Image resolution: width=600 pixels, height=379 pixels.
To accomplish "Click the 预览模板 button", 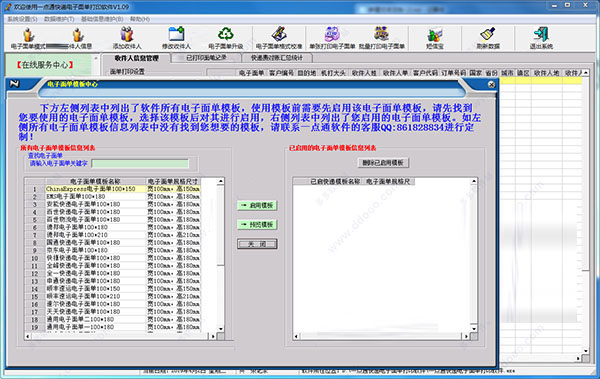I will coord(257,225).
